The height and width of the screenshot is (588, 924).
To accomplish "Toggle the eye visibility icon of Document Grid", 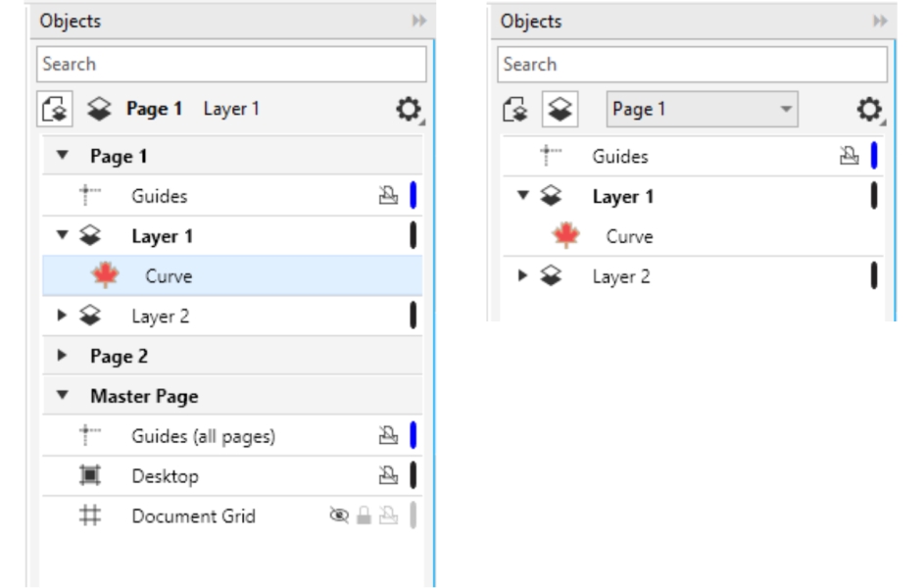I will tap(339, 516).
